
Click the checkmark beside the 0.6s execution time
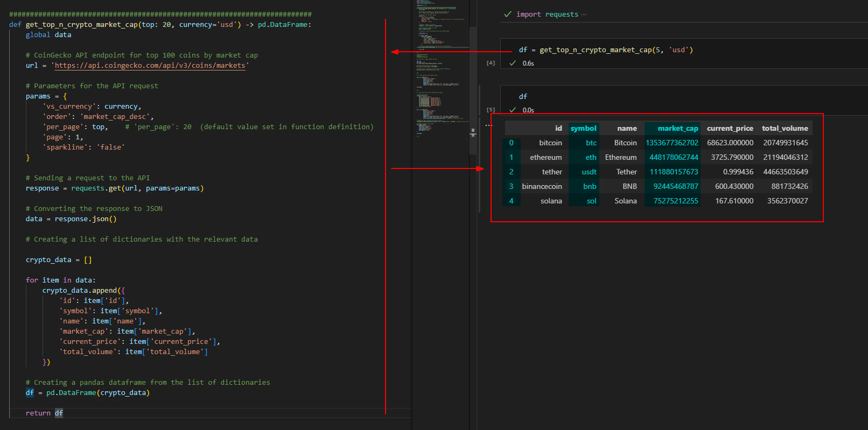coord(513,63)
